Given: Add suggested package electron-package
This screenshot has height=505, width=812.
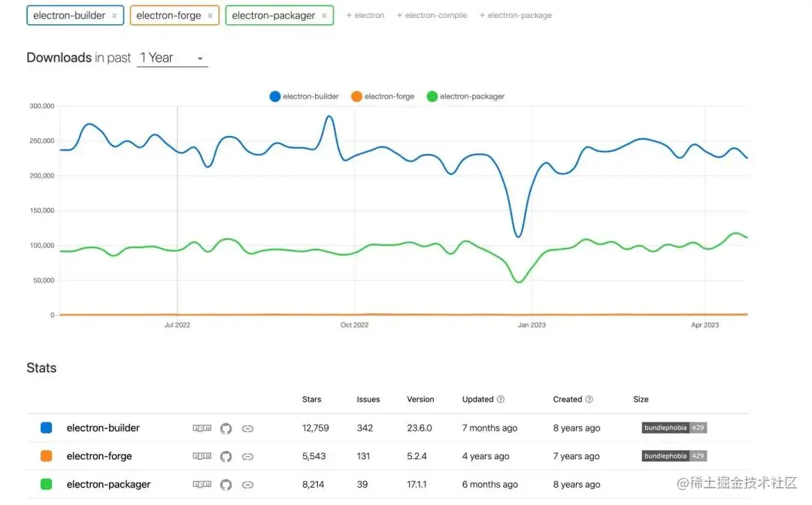Looking at the screenshot, I should [x=516, y=16].
